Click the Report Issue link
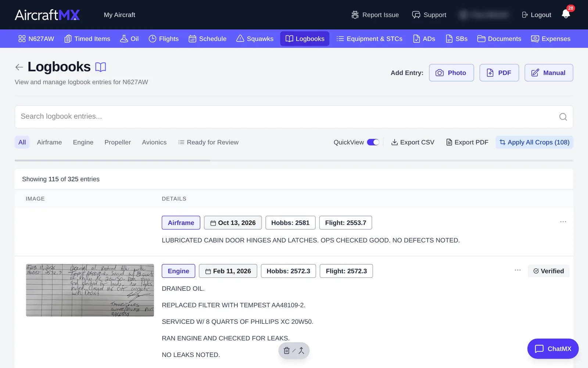 click(375, 15)
